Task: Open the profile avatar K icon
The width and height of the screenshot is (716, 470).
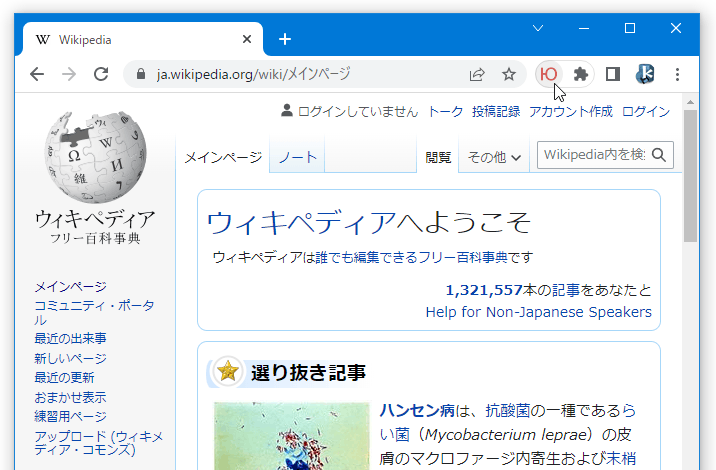Action: pyautogui.click(x=645, y=74)
